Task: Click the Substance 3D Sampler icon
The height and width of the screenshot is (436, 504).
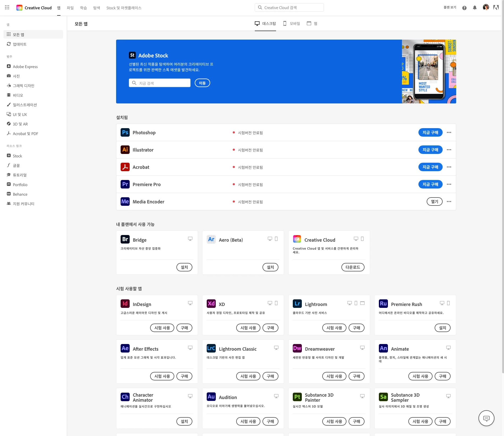Action: pos(383,397)
